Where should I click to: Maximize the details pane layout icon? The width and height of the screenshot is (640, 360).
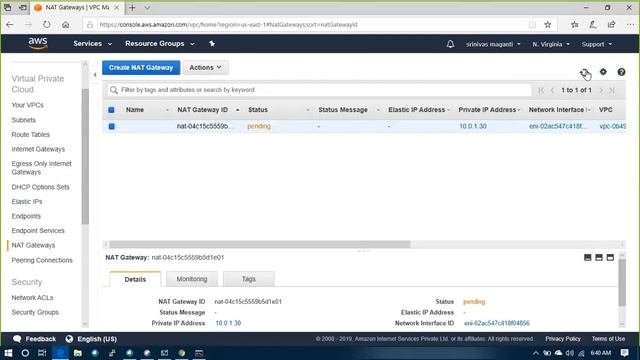pyautogui.click(x=610, y=258)
